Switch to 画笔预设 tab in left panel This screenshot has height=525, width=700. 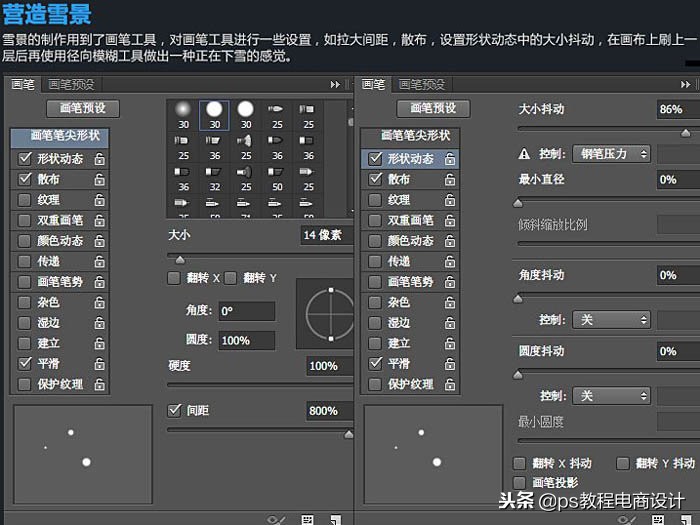click(x=71, y=84)
